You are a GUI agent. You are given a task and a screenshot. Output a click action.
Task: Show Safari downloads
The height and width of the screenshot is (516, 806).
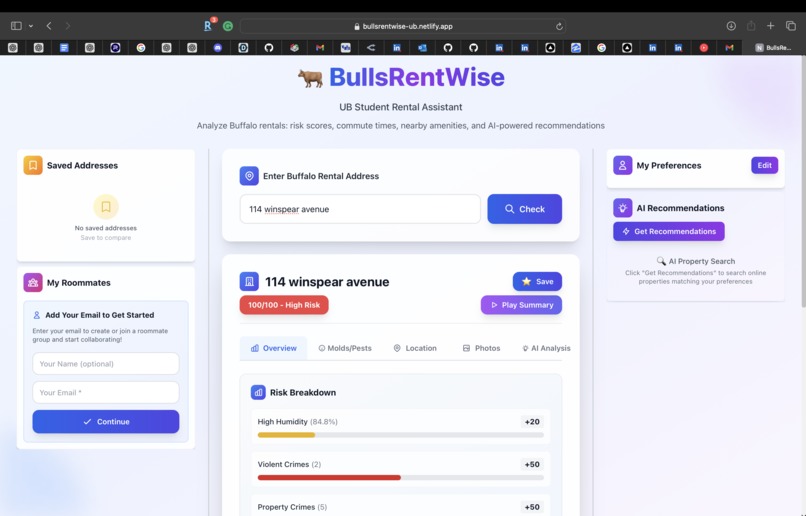click(x=731, y=26)
